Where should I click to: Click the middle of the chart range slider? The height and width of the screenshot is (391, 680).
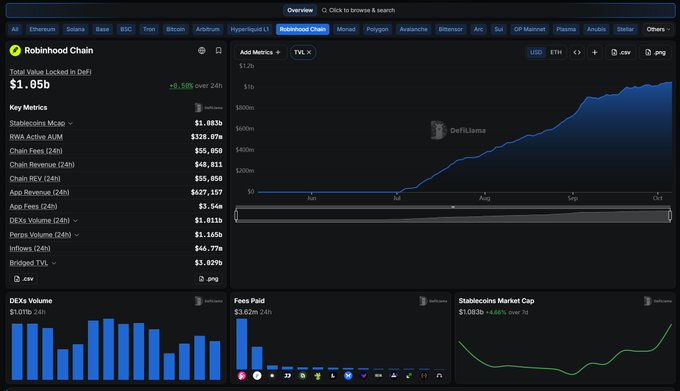(453, 215)
